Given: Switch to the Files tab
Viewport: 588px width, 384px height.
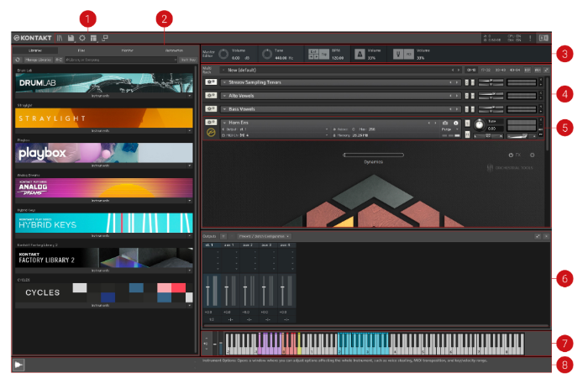Looking at the screenshot, I should pyautogui.click(x=81, y=50).
